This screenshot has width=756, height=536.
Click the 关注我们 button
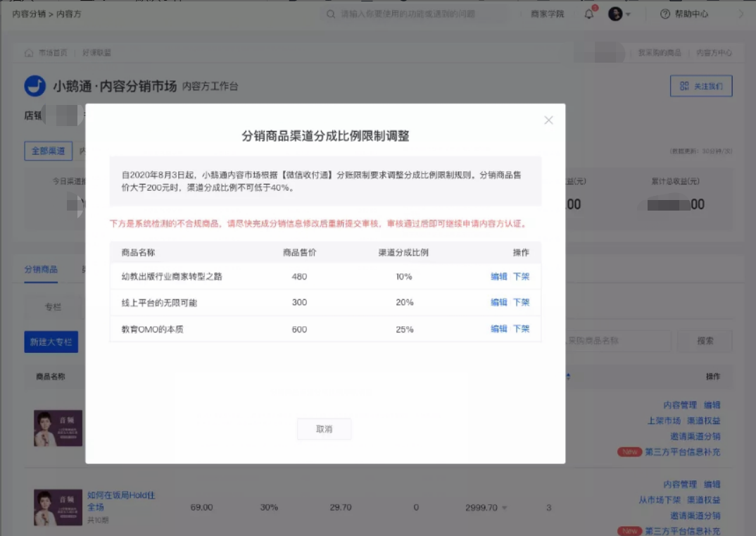(701, 86)
